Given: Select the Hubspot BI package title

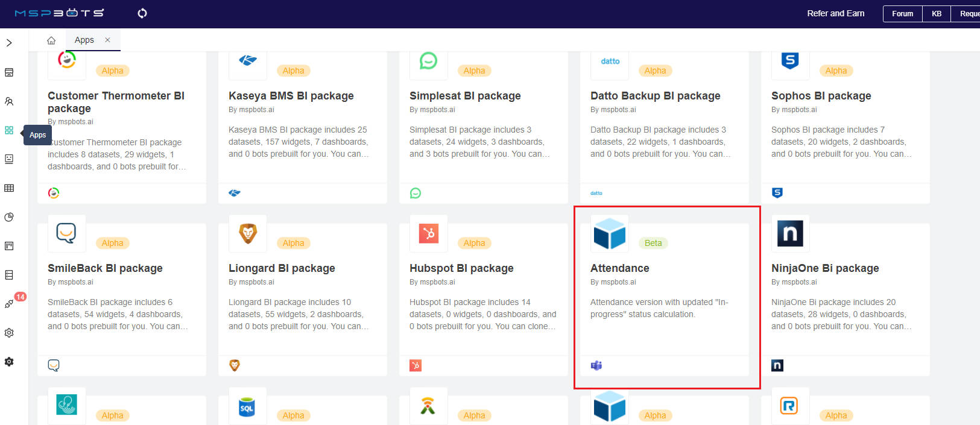Looking at the screenshot, I should pos(461,268).
